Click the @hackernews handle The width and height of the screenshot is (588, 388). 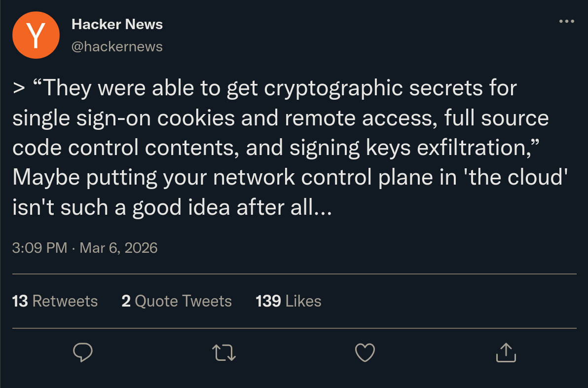coord(117,46)
